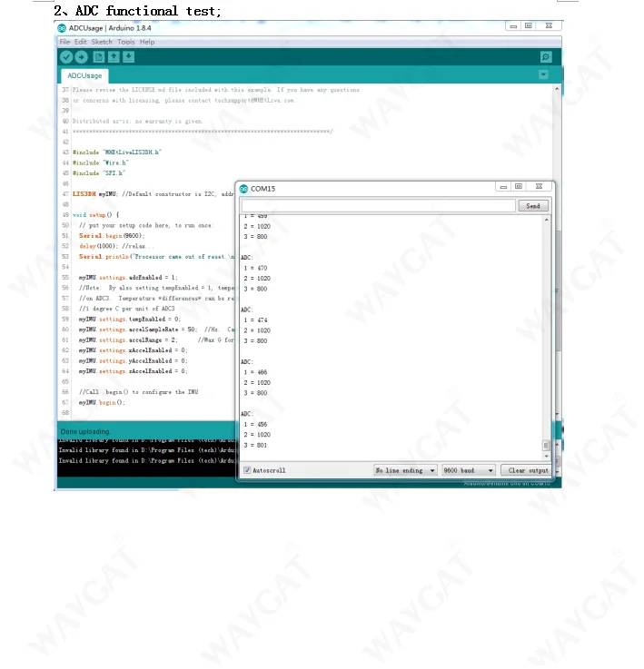Click the Open sketch up-arrow icon
This screenshot has width=644, height=669.
(114, 57)
